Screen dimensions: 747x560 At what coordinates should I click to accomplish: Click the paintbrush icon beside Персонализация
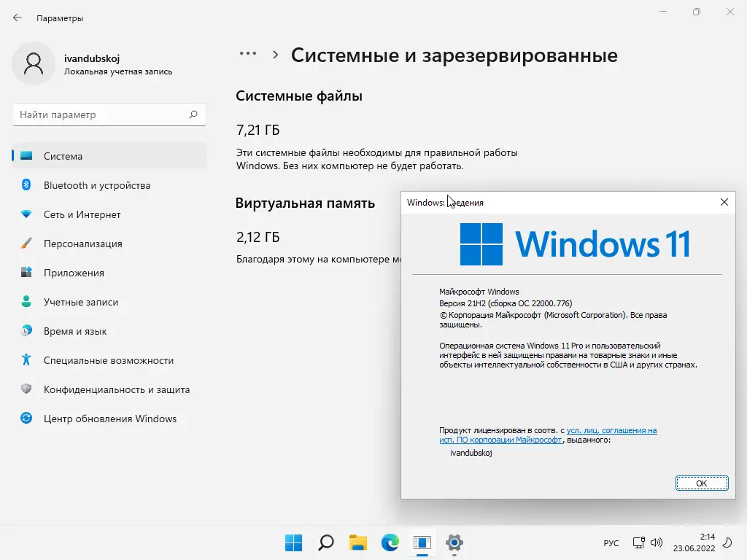coord(26,243)
